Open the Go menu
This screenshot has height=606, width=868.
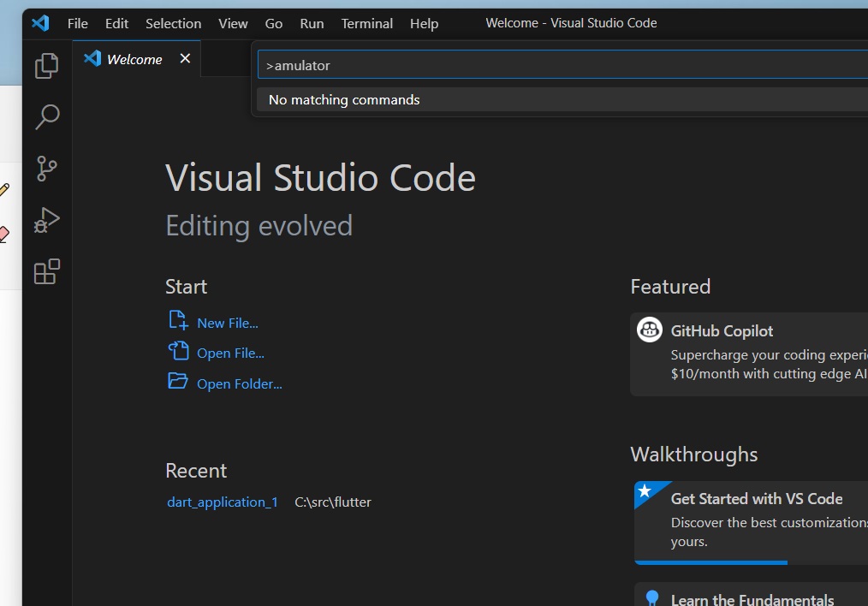273,23
